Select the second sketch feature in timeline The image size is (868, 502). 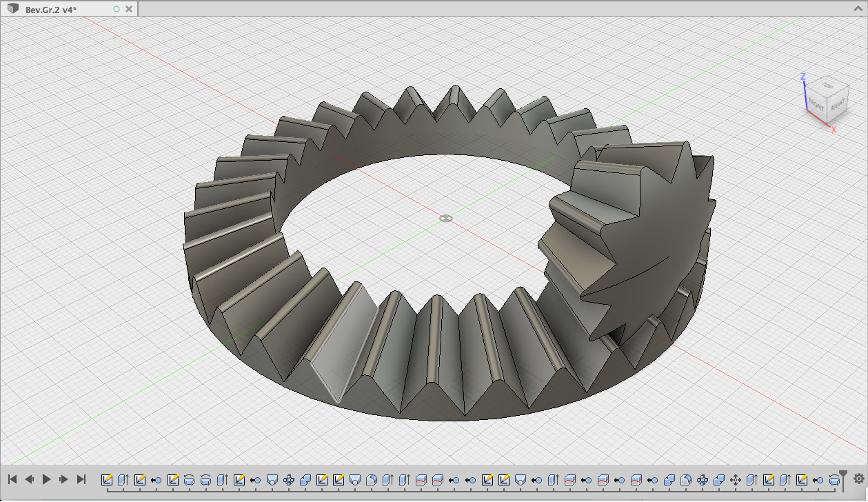tap(140, 480)
